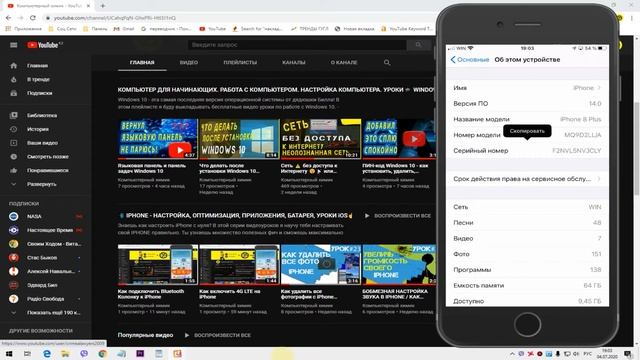Tap Название модели row on iPhone
Image resolution: width=640 pixels, height=360 pixels.
click(527, 119)
